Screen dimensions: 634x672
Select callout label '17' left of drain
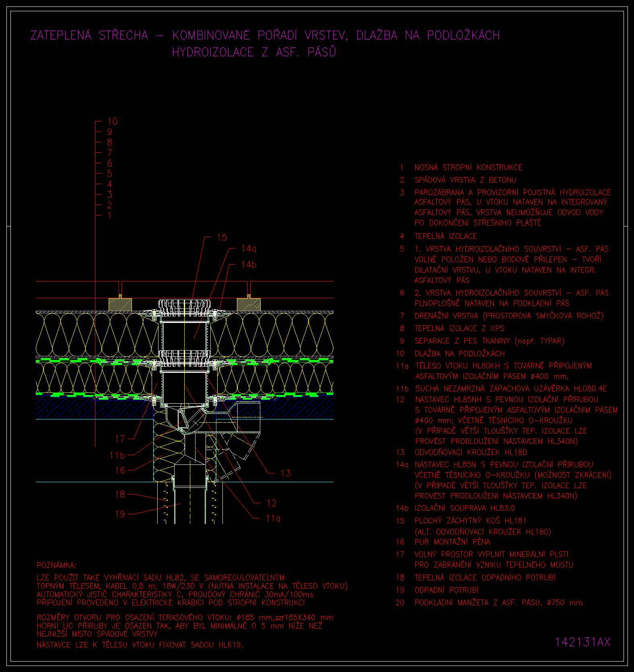tap(120, 439)
